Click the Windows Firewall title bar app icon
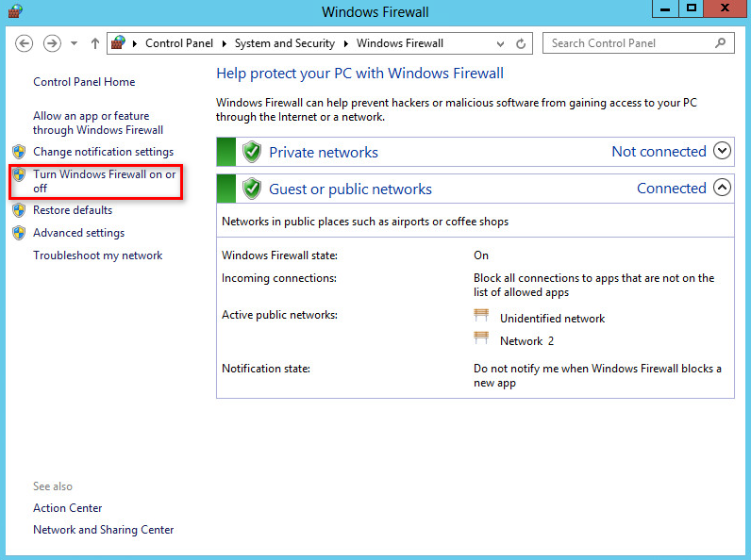751x560 pixels. pos(16,11)
